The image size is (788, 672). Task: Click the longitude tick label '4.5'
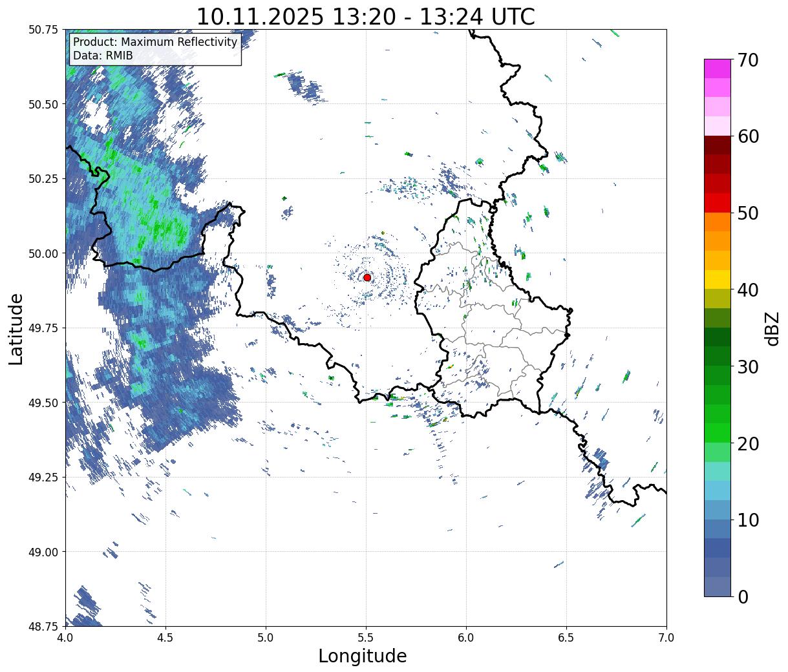tap(165, 637)
